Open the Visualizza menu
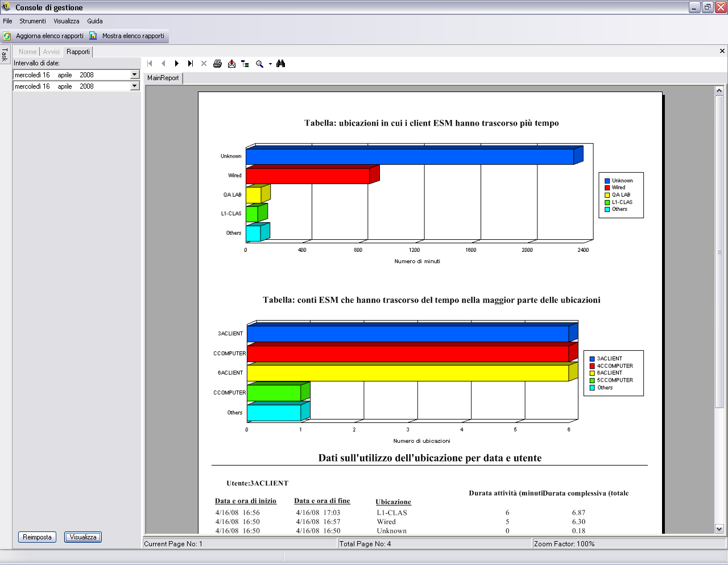The height and width of the screenshot is (565, 728). pos(67,21)
